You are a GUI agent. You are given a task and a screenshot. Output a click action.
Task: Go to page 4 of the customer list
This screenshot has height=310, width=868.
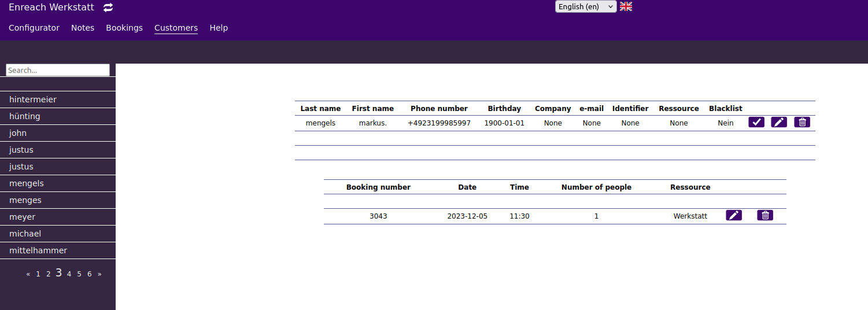69,274
